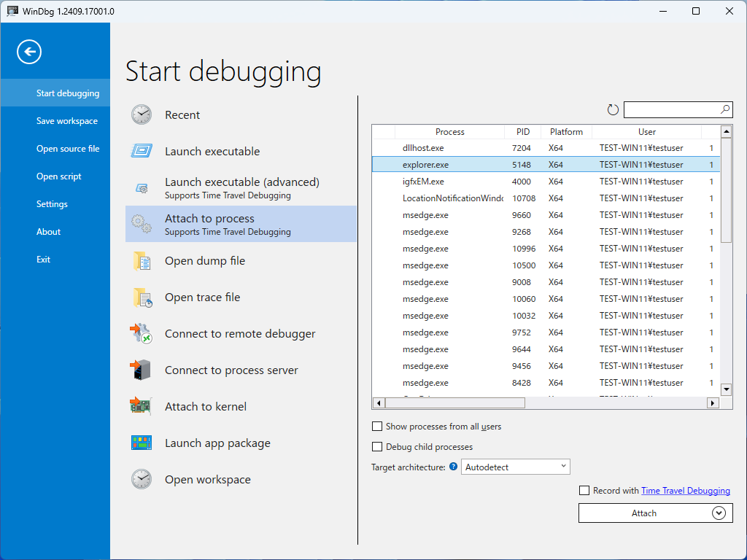The height and width of the screenshot is (560, 747).
Task: Click the horizontal scroll right arrow
Action: click(x=712, y=402)
